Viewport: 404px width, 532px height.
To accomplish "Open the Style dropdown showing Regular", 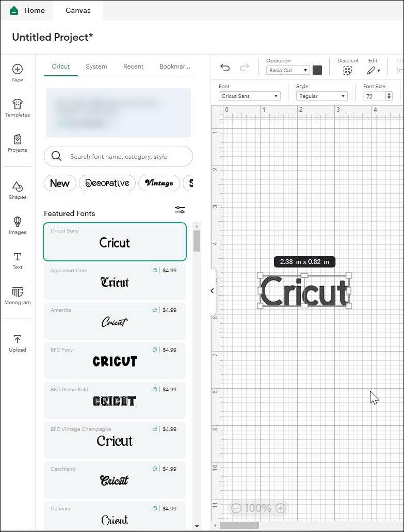I will coord(322,96).
